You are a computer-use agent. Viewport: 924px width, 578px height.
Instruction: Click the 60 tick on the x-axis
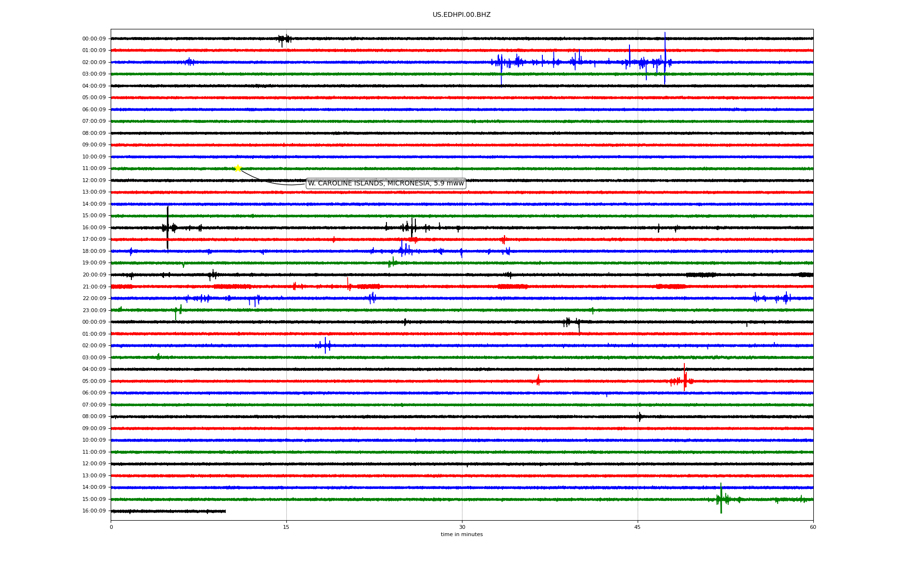click(x=813, y=527)
